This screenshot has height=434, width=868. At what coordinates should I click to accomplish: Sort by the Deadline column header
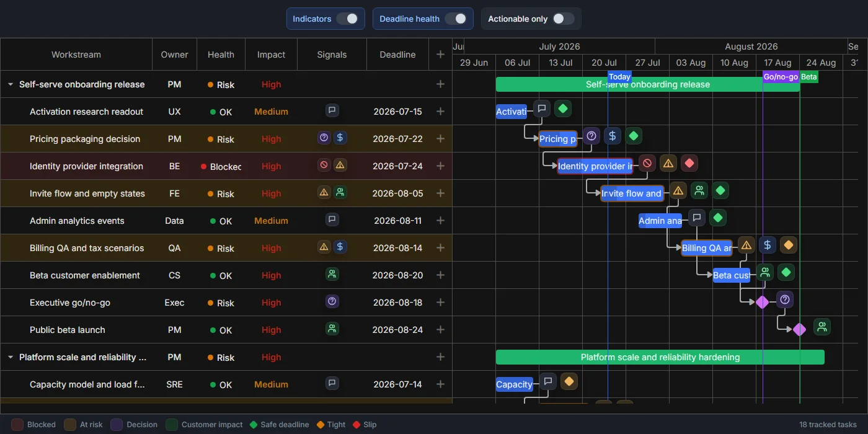(x=397, y=55)
